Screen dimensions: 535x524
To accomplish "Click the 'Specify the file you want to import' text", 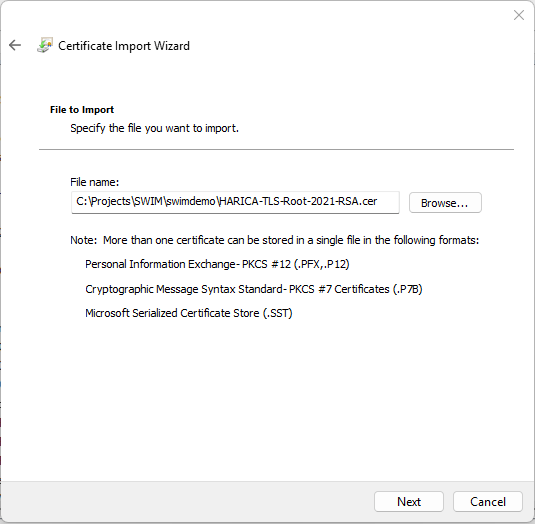I will [x=154, y=128].
